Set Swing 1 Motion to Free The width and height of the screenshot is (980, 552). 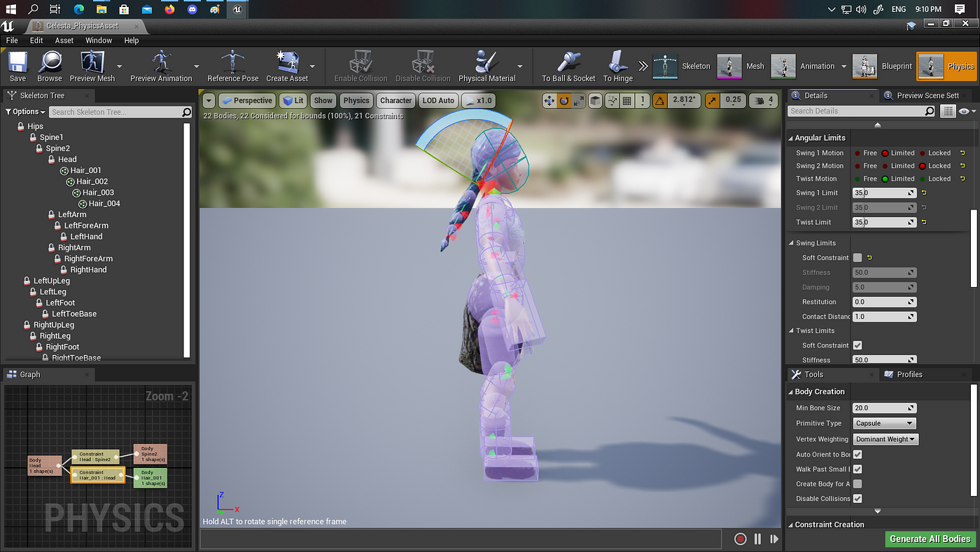point(864,153)
